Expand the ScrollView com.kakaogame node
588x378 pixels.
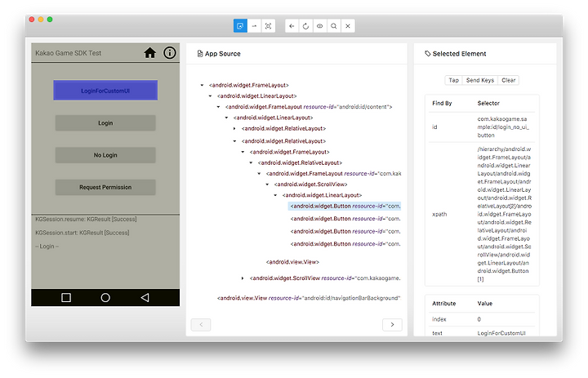point(243,278)
